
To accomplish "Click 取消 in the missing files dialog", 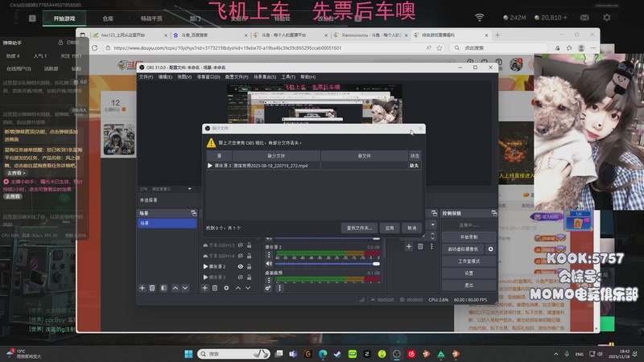I will pyautogui.click(x=412, y=228).
